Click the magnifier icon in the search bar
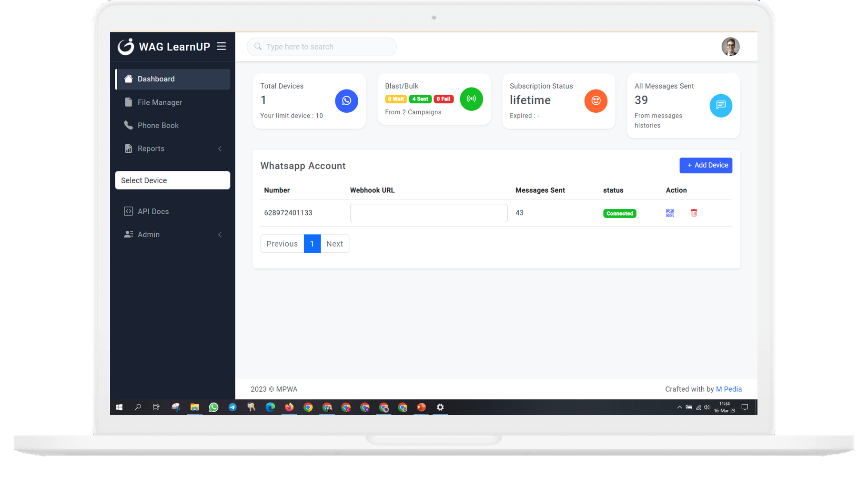 coord(258,47)
